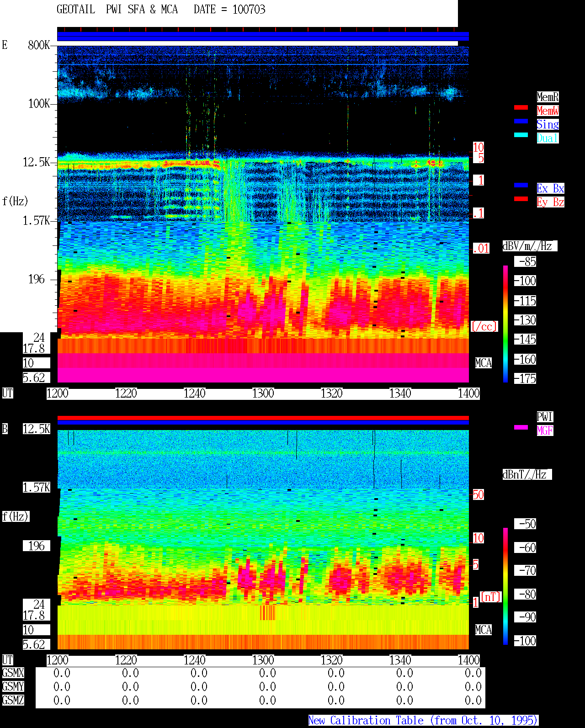Click the red [nT] axis unit label

491,597
